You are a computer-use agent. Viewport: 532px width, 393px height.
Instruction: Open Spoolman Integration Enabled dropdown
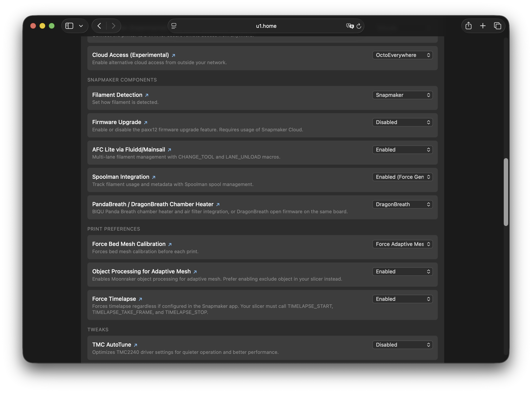click(402, 177)
